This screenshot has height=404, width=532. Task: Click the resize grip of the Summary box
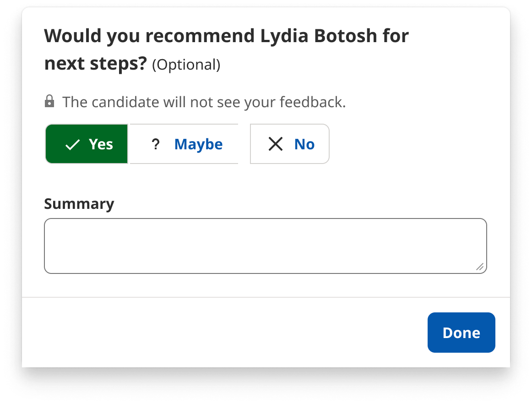point(479,267)
